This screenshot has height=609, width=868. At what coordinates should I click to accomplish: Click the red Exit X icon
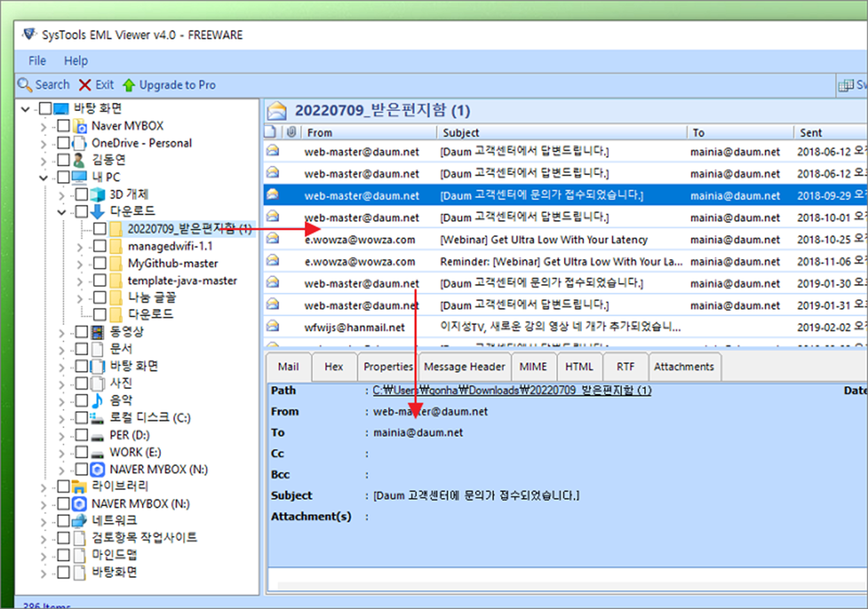85,85
